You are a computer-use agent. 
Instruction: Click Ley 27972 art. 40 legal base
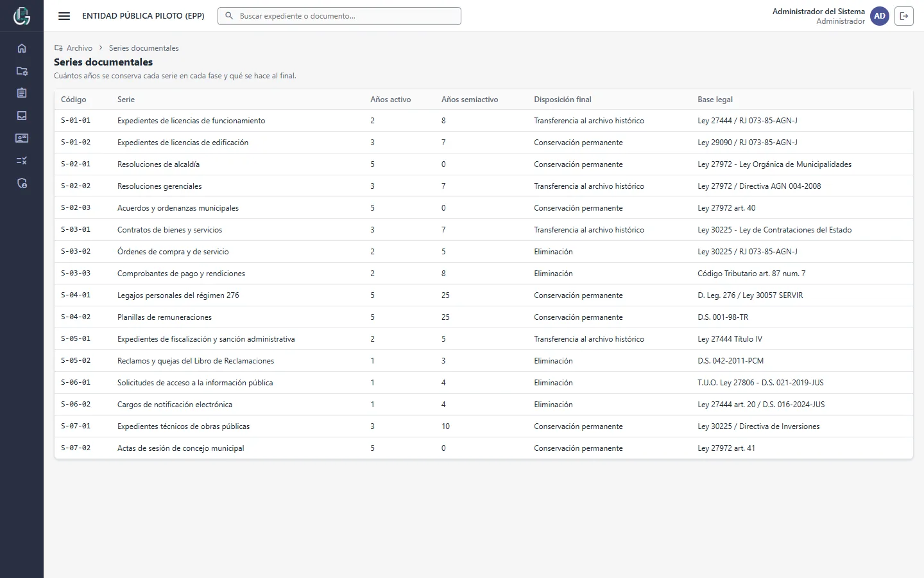click(x=726, y=208)
